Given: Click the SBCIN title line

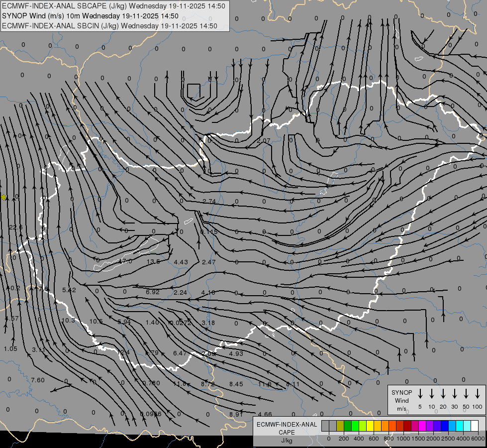Looking at the screenshot, I should pyautogui.click(x=109, y=26).
